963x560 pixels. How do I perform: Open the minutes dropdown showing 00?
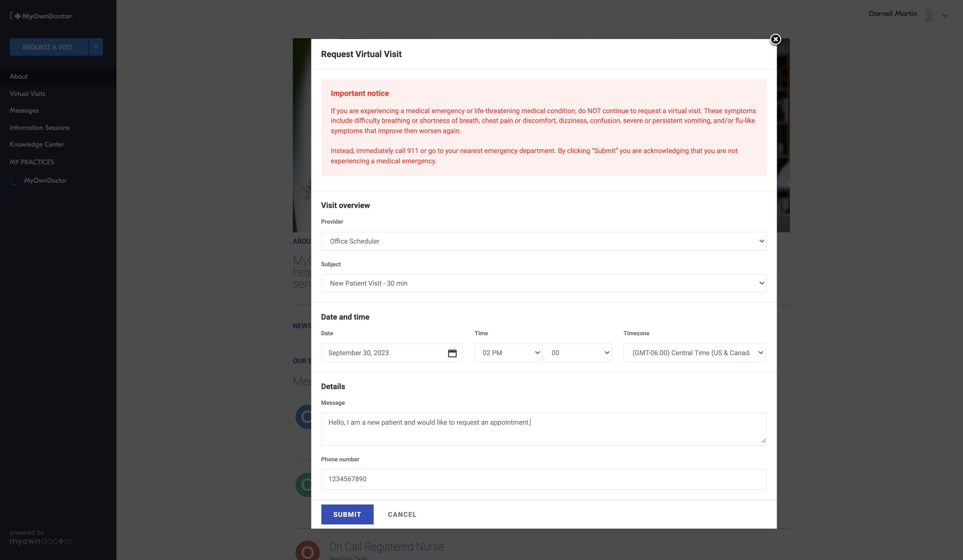(x=577, y=352)
